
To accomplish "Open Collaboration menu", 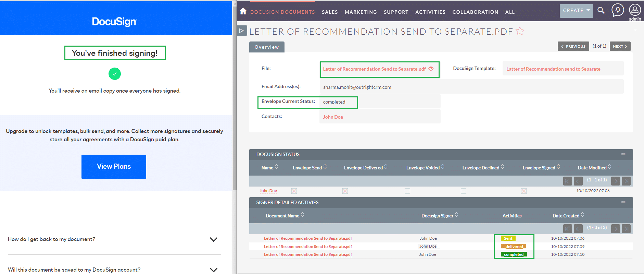I will pos(475,12).
